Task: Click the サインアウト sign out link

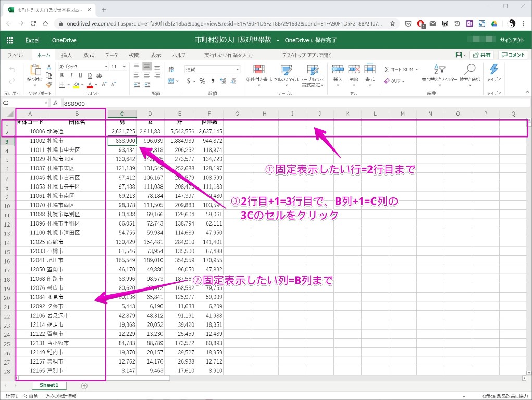Action: [512, 40]
